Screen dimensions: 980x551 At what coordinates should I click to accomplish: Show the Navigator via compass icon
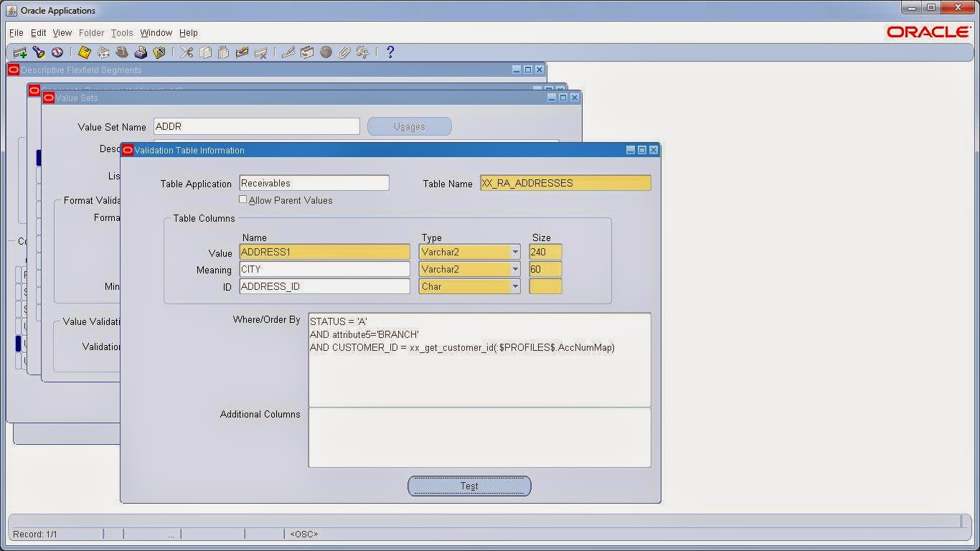click(x=57, y=52)
